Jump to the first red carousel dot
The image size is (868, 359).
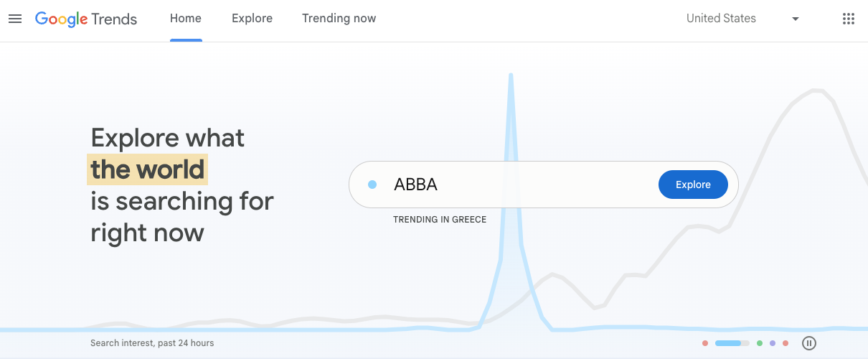[x=705, y=343]
